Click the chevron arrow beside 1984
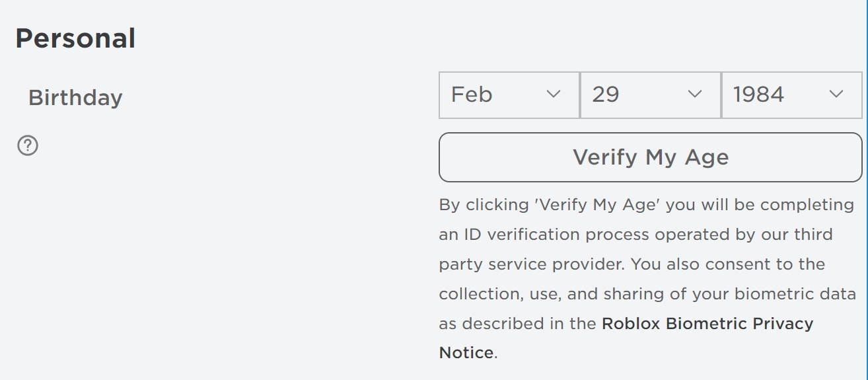The image size is (868, 380). point(836,95)
